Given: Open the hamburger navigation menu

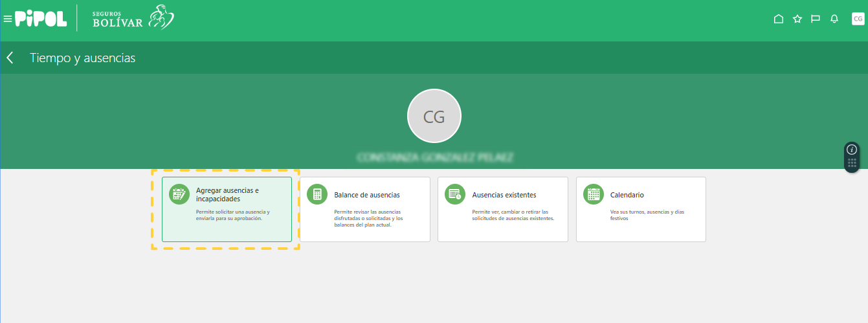Looking at the screenshot, I should coord(8,19).
